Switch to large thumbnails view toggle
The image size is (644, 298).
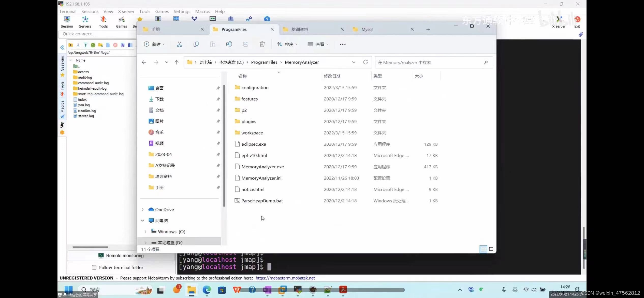491,249
